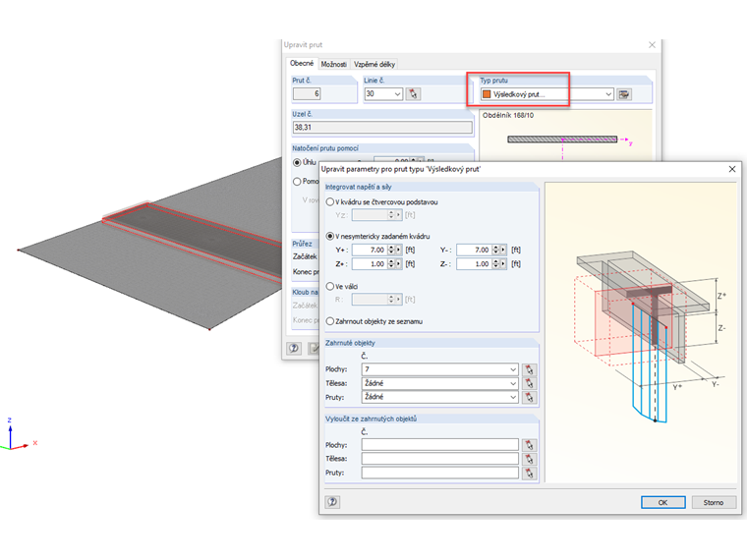Select 'V nesymetricky zadaném kvádru' option
747x560 pixels.
(329, 236)
